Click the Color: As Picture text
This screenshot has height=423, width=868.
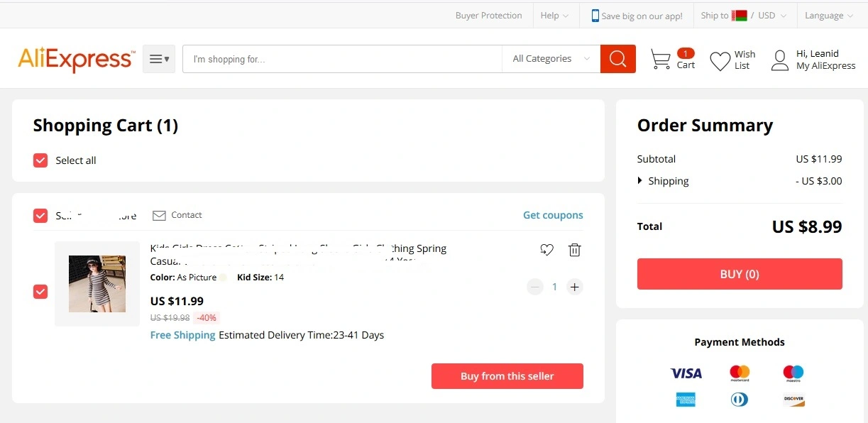coord(184,278)
